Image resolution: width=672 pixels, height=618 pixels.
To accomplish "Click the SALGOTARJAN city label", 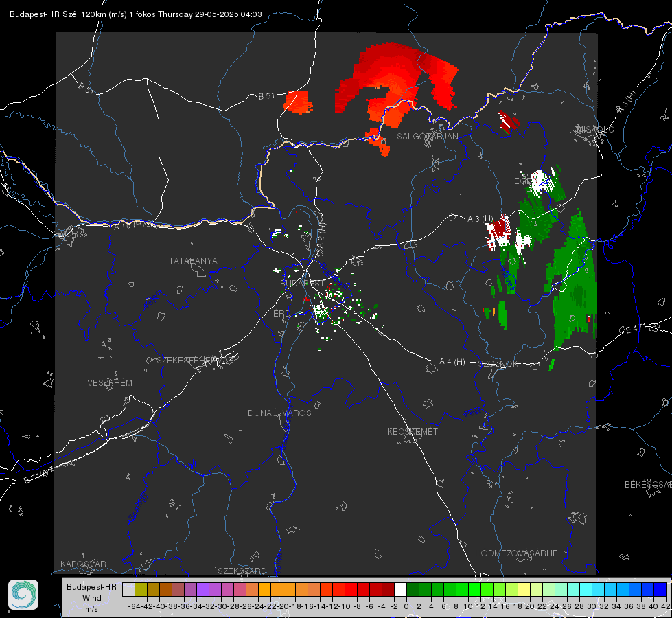I will coord(427,137).
